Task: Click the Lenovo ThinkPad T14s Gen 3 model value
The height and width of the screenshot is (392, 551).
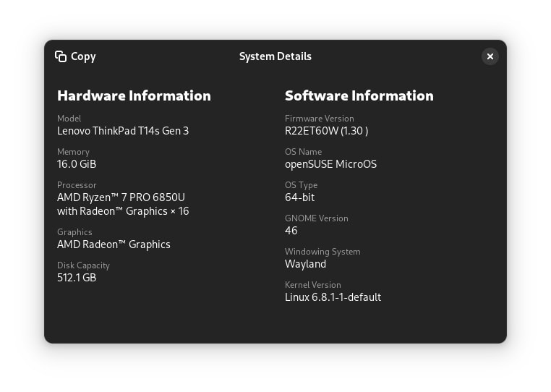Action: click(122, 131)
